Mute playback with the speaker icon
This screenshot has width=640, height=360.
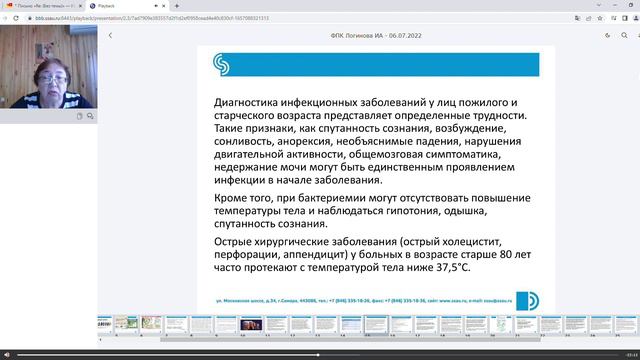point(7,355)
